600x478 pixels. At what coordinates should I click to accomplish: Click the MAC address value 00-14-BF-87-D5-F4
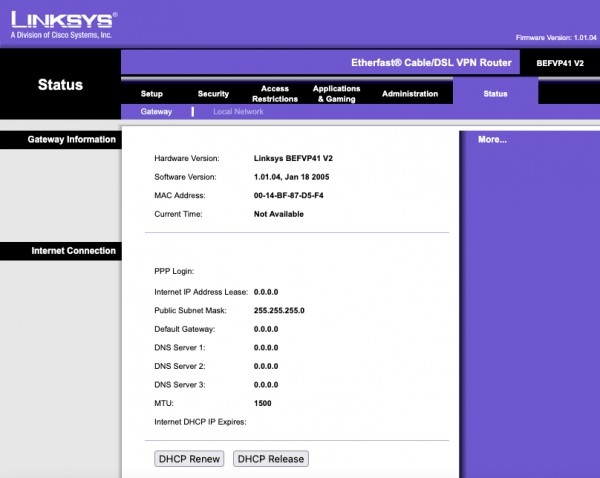(288, 195)
